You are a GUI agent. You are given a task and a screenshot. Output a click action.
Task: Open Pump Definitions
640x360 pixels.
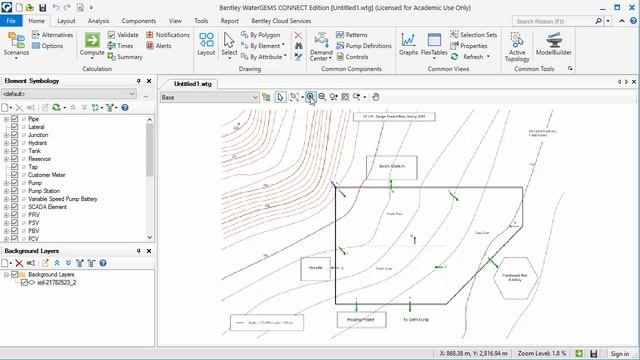(x=364, y=46)
